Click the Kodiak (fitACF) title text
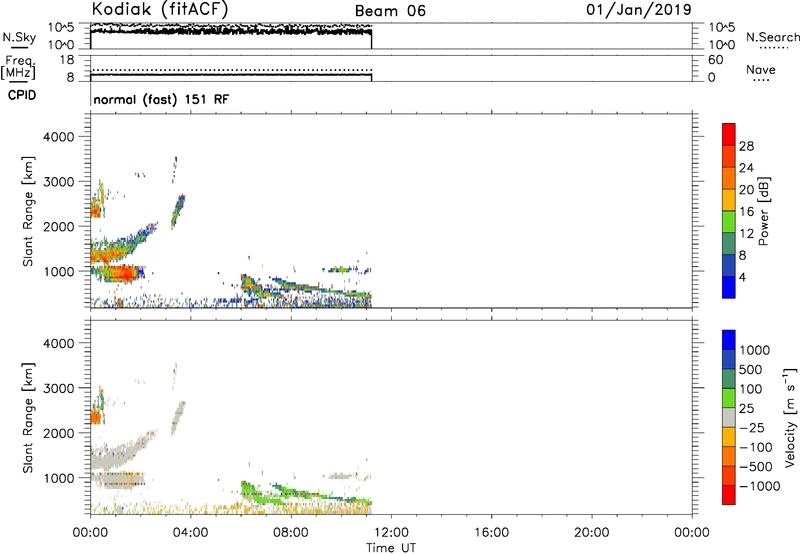Image resolution: width=800 pixels, height=554 pixels. 160,9
